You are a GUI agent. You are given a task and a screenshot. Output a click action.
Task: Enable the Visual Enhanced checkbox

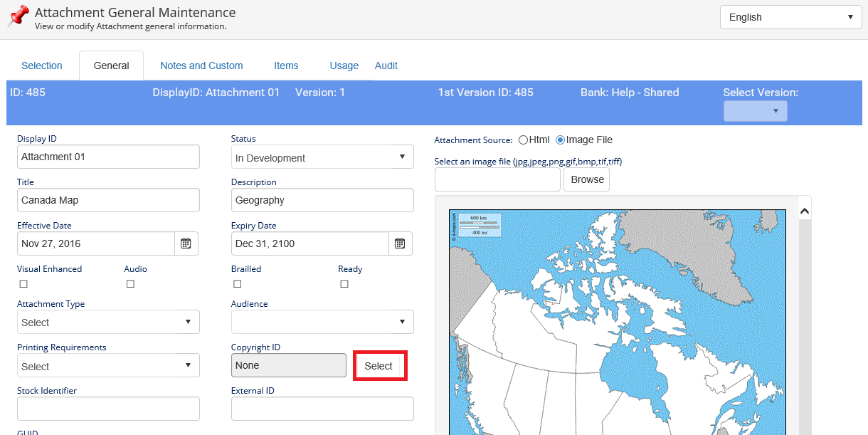[x=23, y=284]
